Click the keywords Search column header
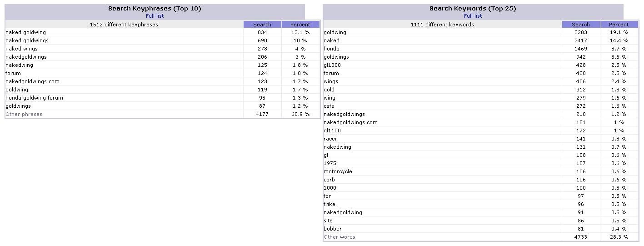 coord(581,25)
